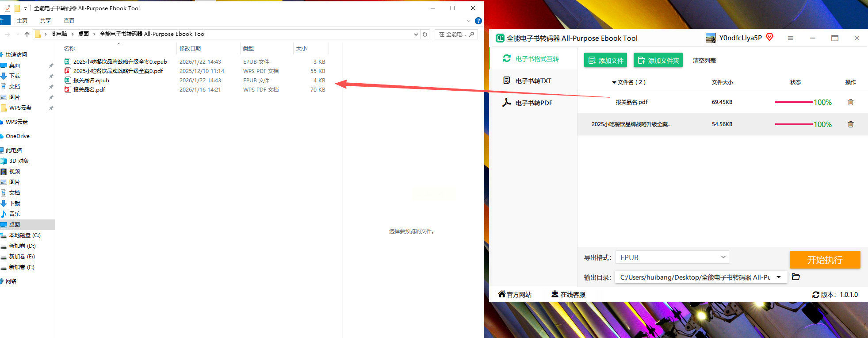Image resolution: width=868 pixels, height=338 pixels.
Task: Select the 电子书转PDF tab
Action: click(533, 103)
